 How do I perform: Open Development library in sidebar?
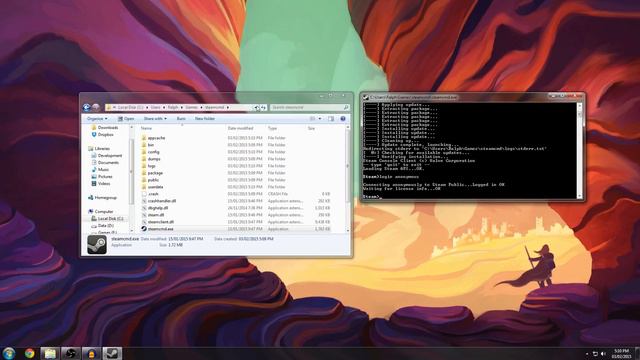pyautogui.click(x=107, y=156)
